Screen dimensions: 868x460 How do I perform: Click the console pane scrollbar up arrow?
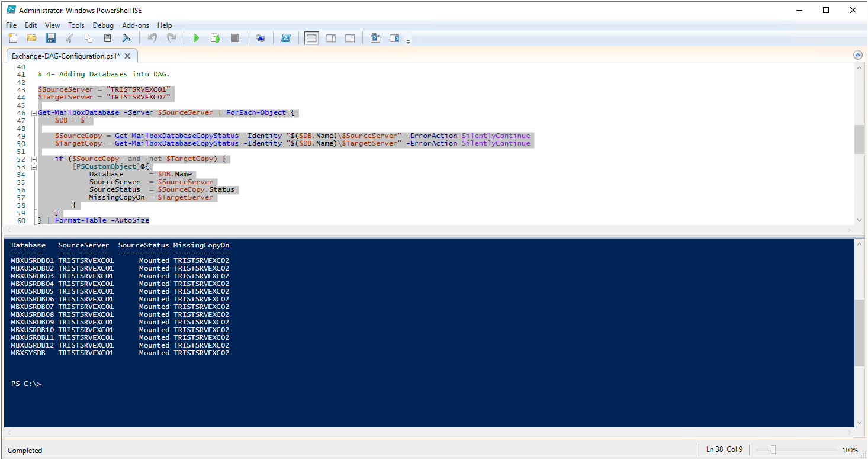point(860,243)
